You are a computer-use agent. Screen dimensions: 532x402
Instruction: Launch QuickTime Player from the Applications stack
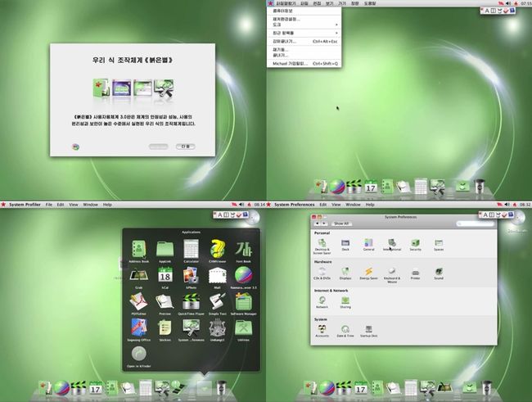[x=191, y=302]
